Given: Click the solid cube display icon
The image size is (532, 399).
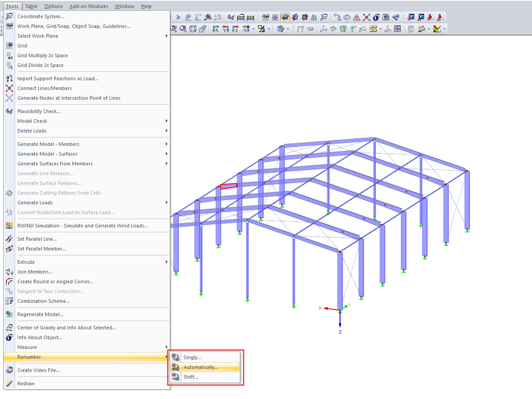Looking at the screenshot, I should 203,29.
